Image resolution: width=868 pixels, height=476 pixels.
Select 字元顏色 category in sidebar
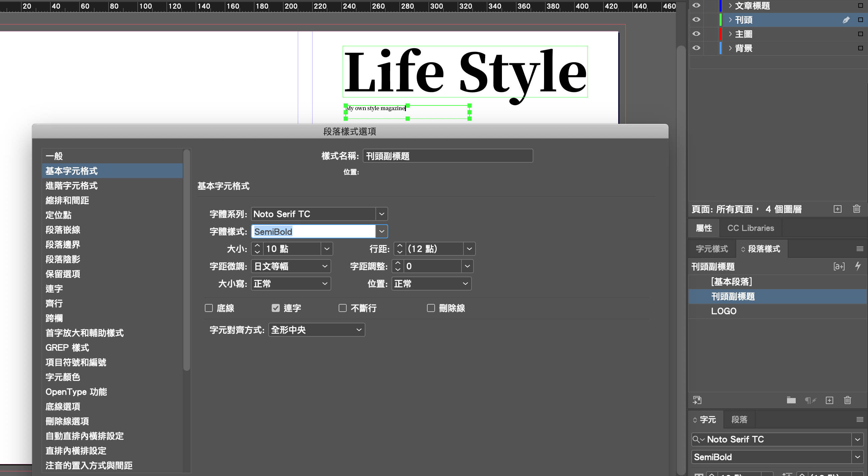click(x=63, y=377)
